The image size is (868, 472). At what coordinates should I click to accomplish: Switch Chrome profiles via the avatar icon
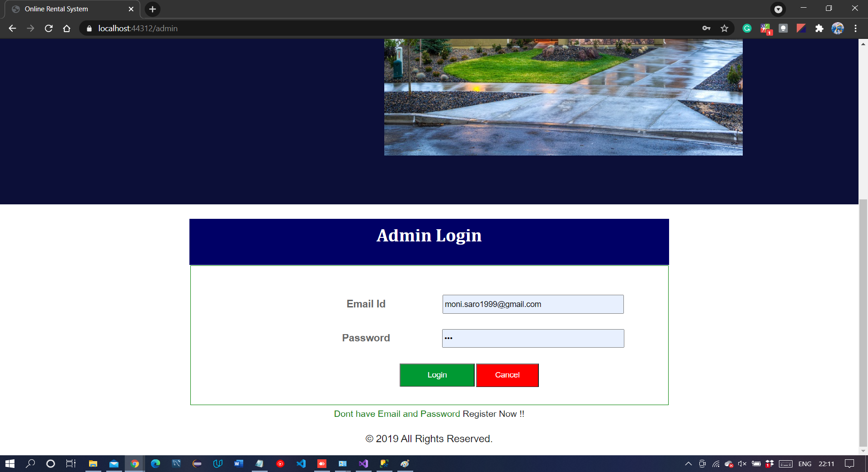point(838,28)
